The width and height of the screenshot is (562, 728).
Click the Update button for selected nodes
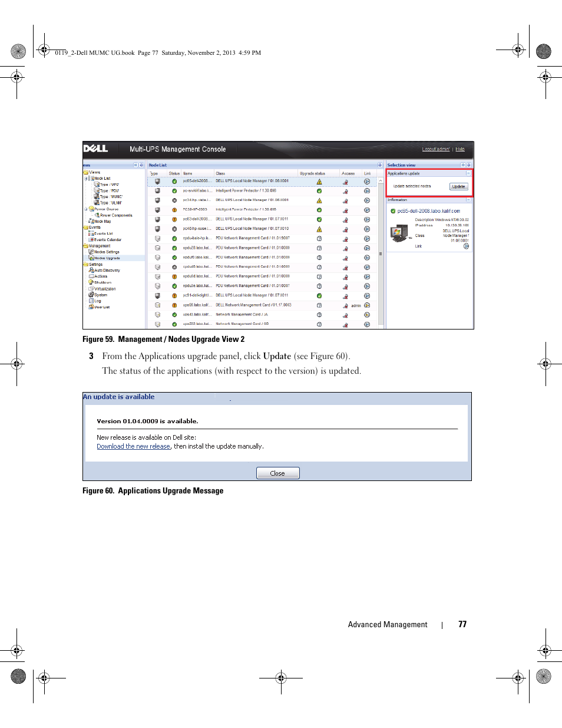[x=458, y=186]
